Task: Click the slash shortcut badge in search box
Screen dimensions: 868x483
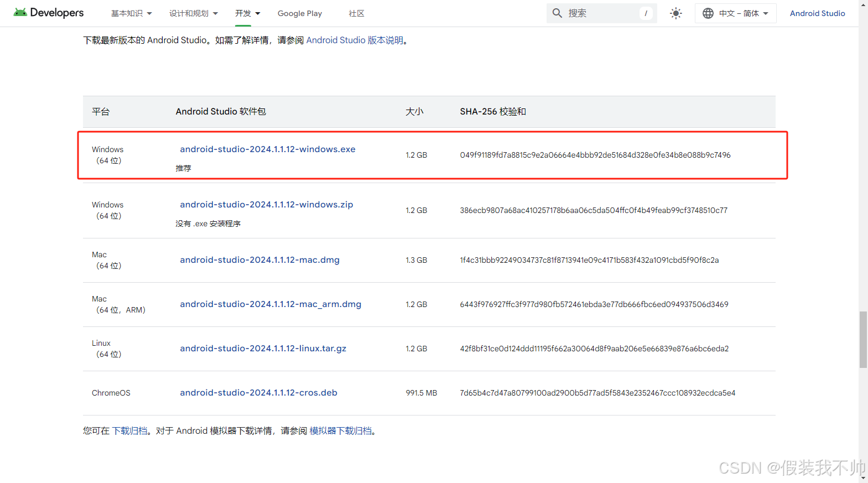Action: [646, 13]
